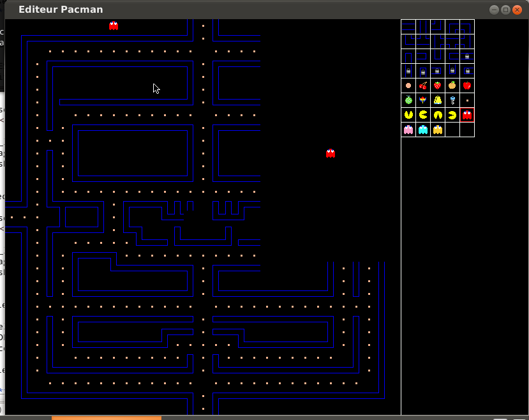The width and height of the screenshot is (529, 420).
Task: Select the blue key bonus tile
Action: coord(452,100)
